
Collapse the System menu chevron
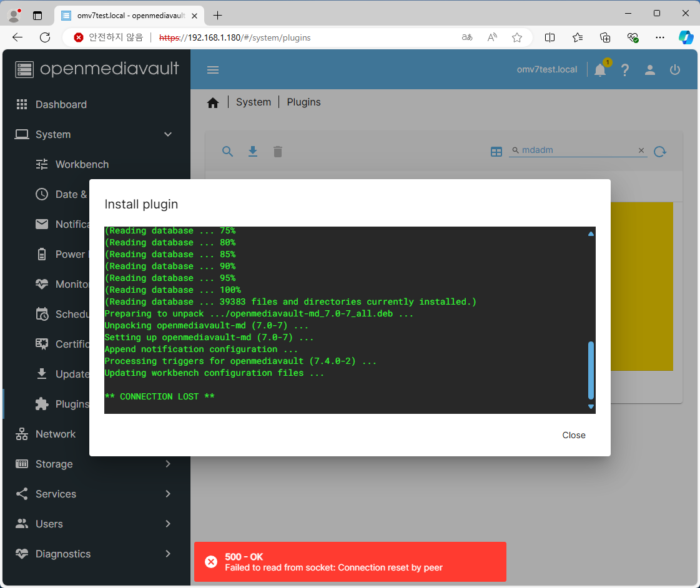(168, 134)
